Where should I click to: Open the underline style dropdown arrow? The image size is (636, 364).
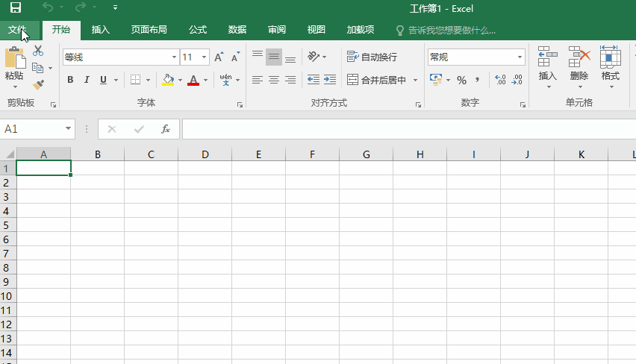point(116,81)
